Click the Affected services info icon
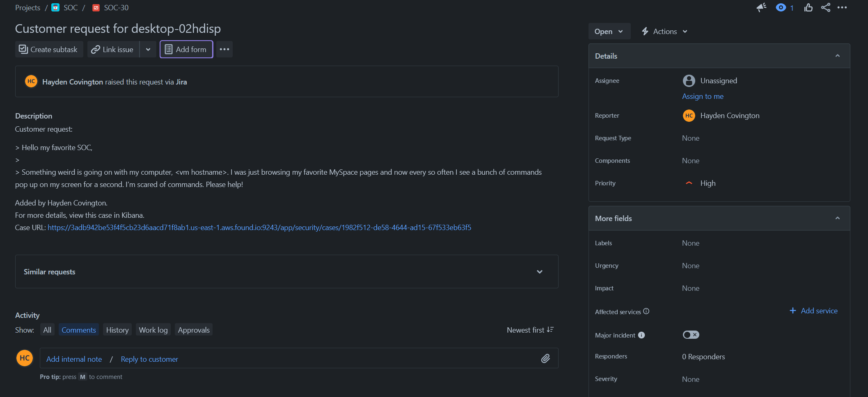This screenshot has height=397, width=868. (x=646, y=311)
